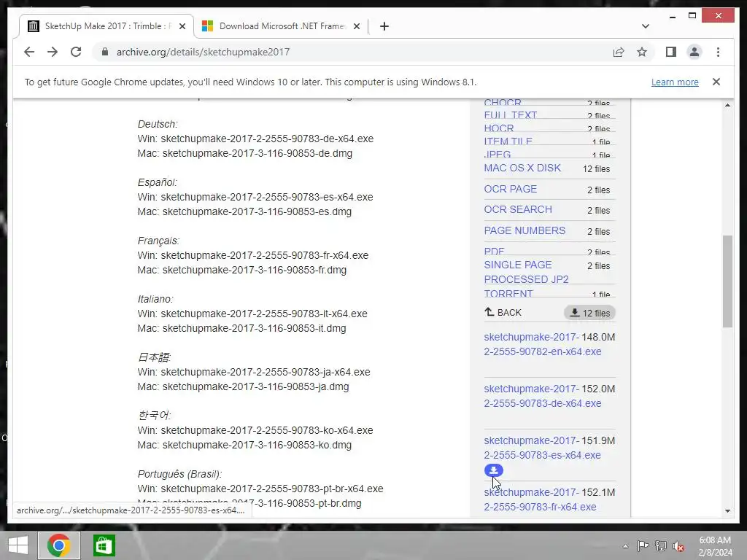Select text 'sketchupmake-2017-3-116-90853-ko.dmg'

tap(257, 445)
